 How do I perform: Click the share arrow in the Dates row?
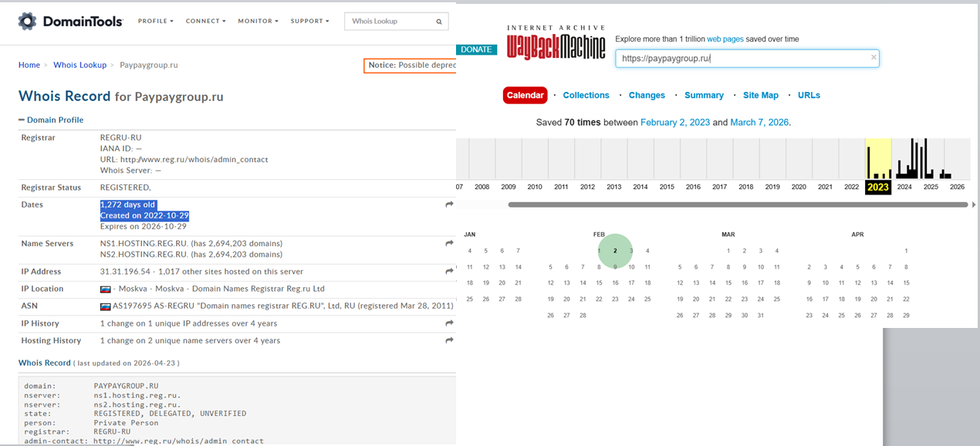click(449, 204)
